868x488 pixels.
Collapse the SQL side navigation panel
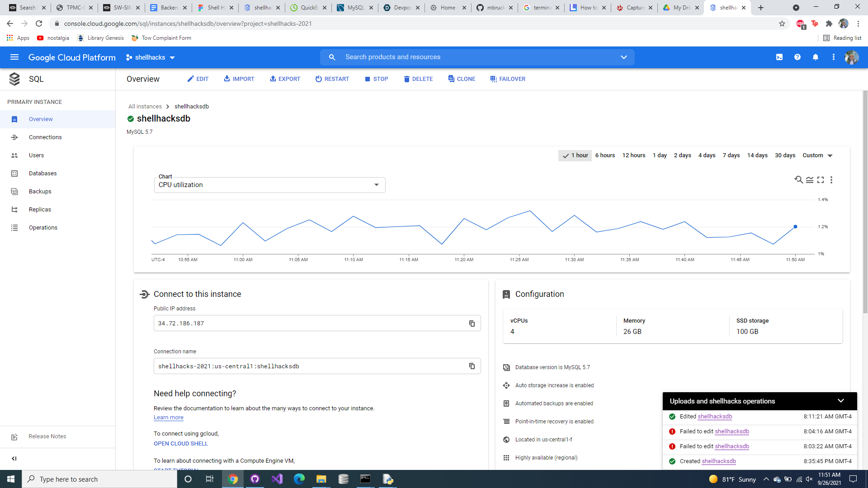(14, 459)
